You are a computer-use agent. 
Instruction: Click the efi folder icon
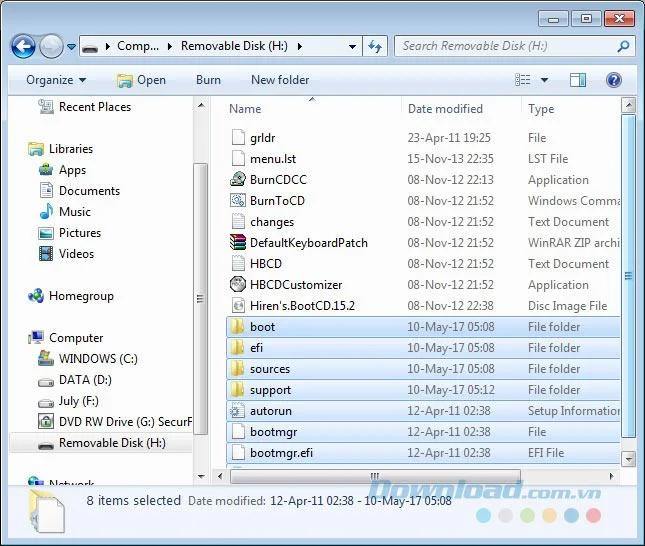pyautogui.click(x=237, y=348)
